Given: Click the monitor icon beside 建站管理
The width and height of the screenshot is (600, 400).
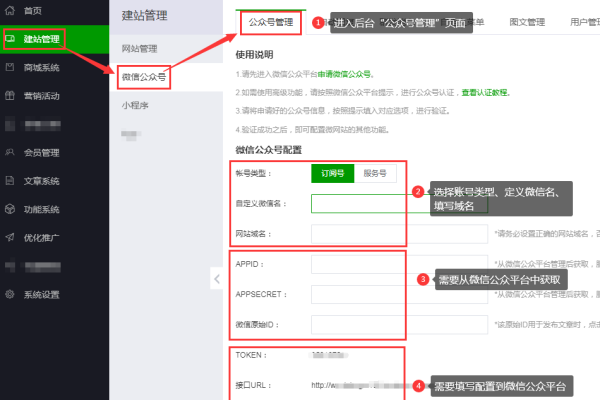Looking at the screenshot, I should pyautogui.click(x=10, y=39).
